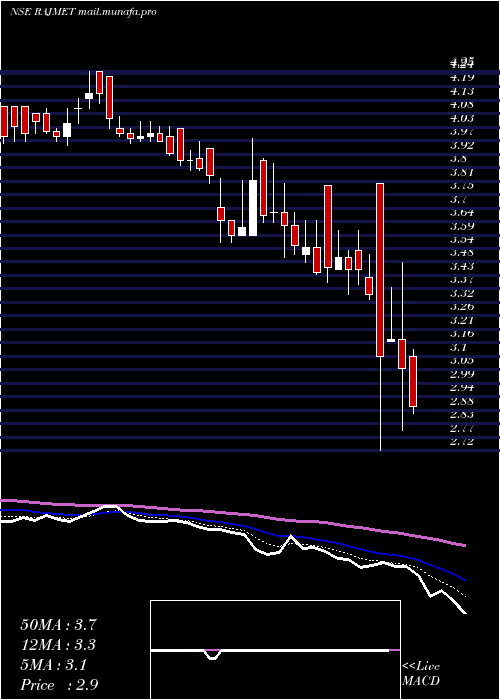Click the 5MA : 3.1 label
500x700 pixels.
(x=54, y=665)
